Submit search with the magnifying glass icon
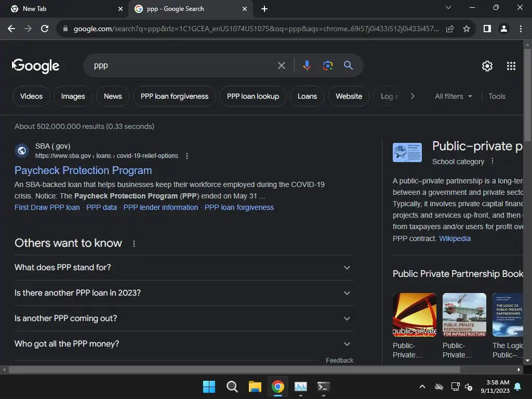Screen dimensions: 532x399 click(x=348, y=65)
